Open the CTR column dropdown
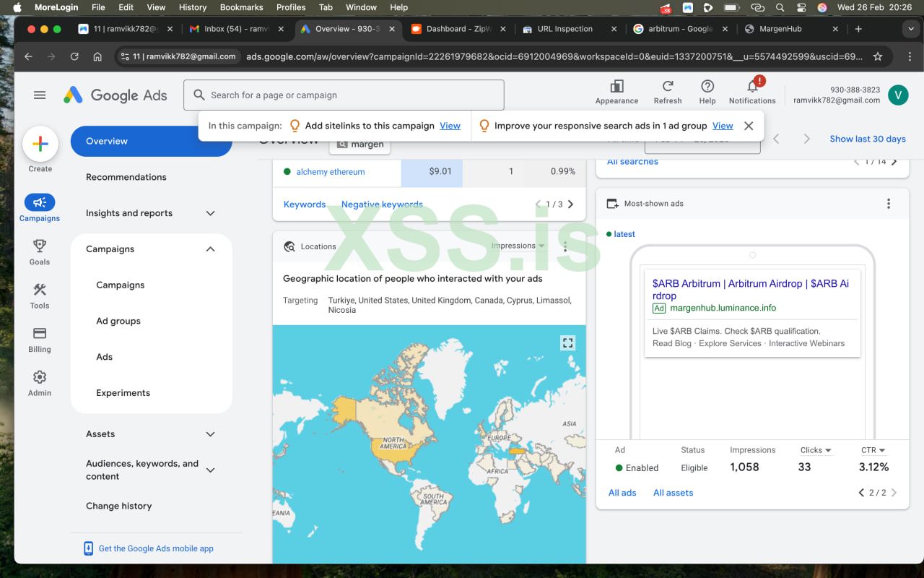The height and width of the screenshot is (578, 924). pyautogui.click(x=873, y=450)
